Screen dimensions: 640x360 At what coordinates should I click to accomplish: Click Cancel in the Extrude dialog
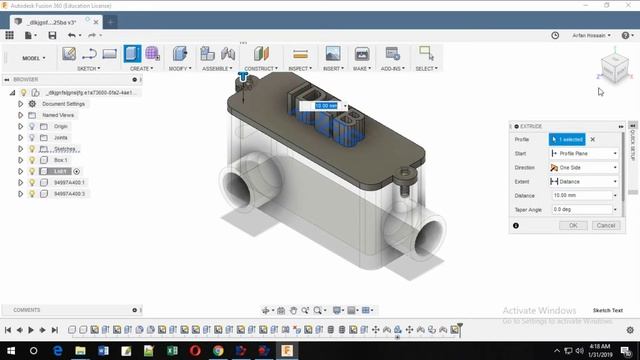pos(606,225)
